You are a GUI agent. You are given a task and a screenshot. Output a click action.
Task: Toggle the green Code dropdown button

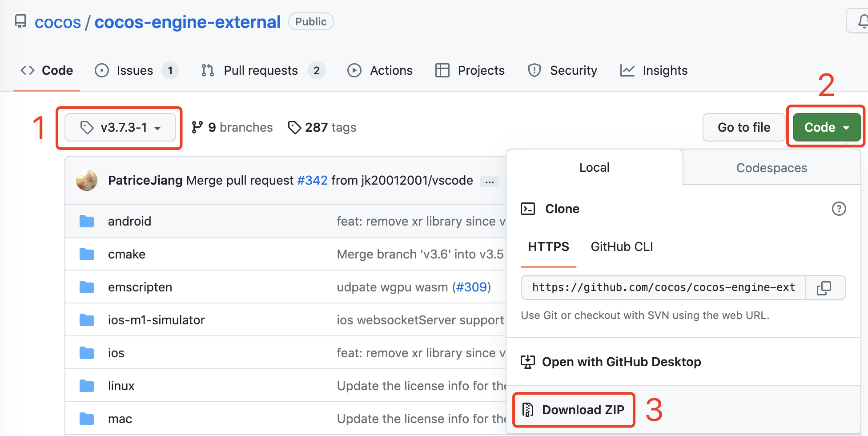tap(827, 127)
